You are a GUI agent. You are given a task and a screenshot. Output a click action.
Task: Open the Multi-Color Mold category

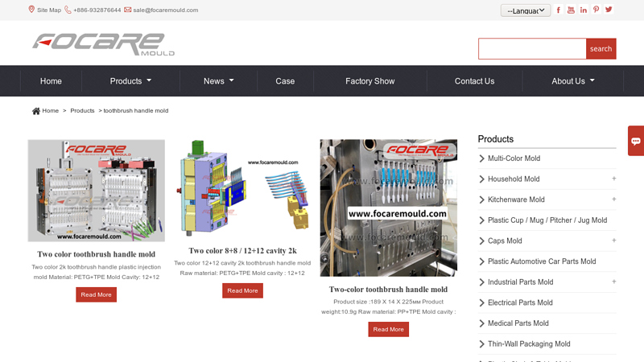pyautogui.click(x=514, y=158)
